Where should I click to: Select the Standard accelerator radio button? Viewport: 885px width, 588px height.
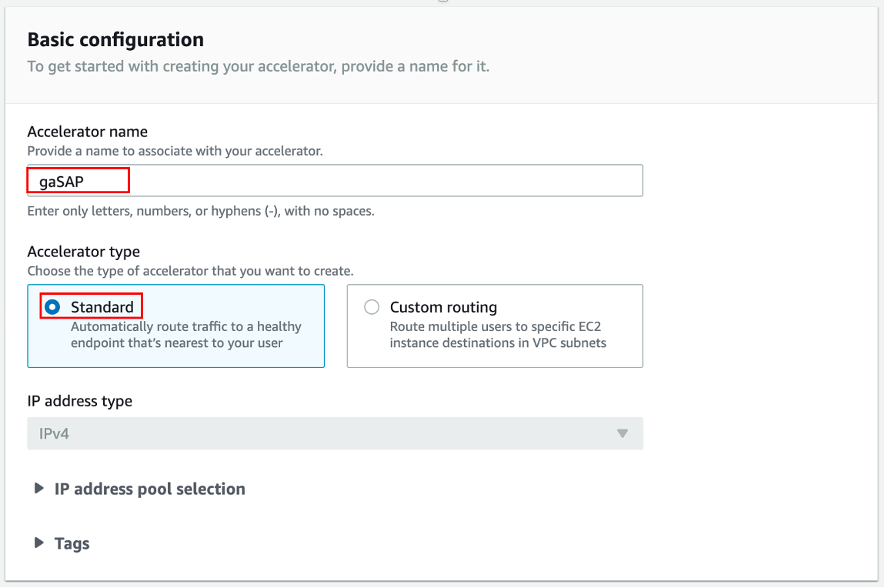pyautogui.click(x=52, y=307)
